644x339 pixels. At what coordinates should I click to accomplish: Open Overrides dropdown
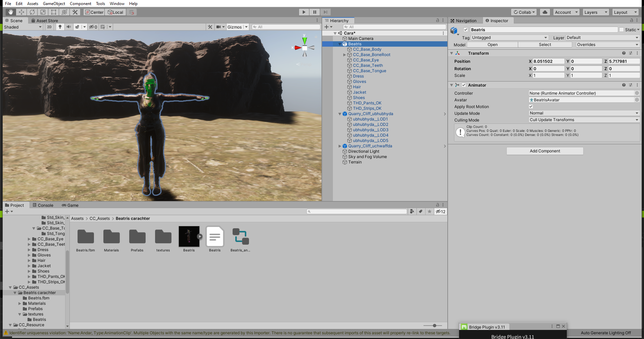[608, 45]
